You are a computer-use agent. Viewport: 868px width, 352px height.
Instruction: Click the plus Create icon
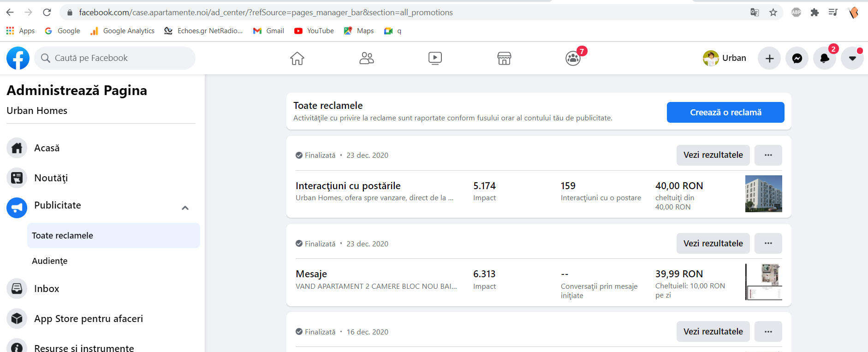click(x=769, y=58)
